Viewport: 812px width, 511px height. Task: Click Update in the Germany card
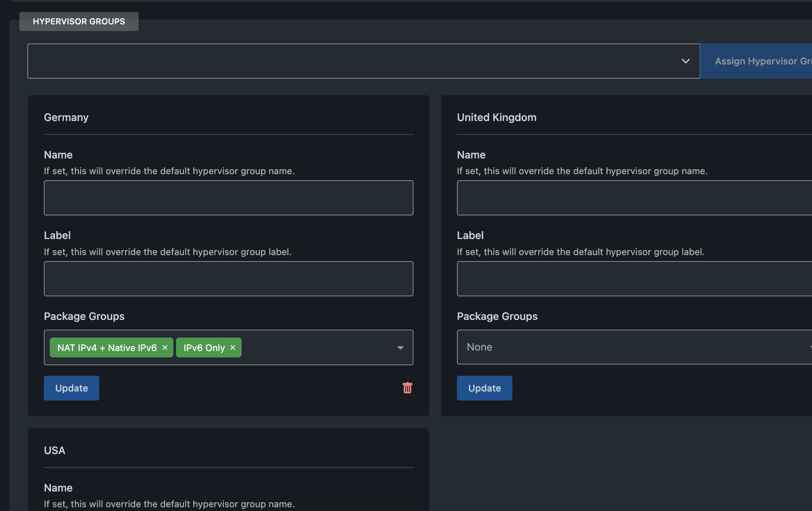tap(72, 388)
